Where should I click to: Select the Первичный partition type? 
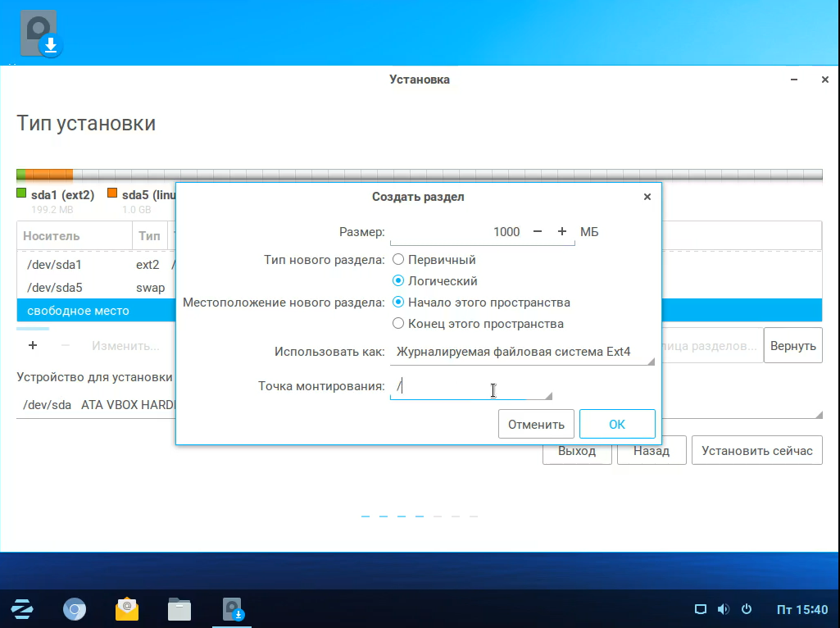click(398, 260)
